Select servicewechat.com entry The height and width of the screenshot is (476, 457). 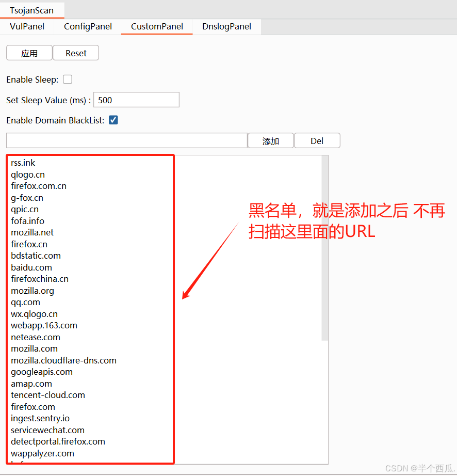click(47, 430)
